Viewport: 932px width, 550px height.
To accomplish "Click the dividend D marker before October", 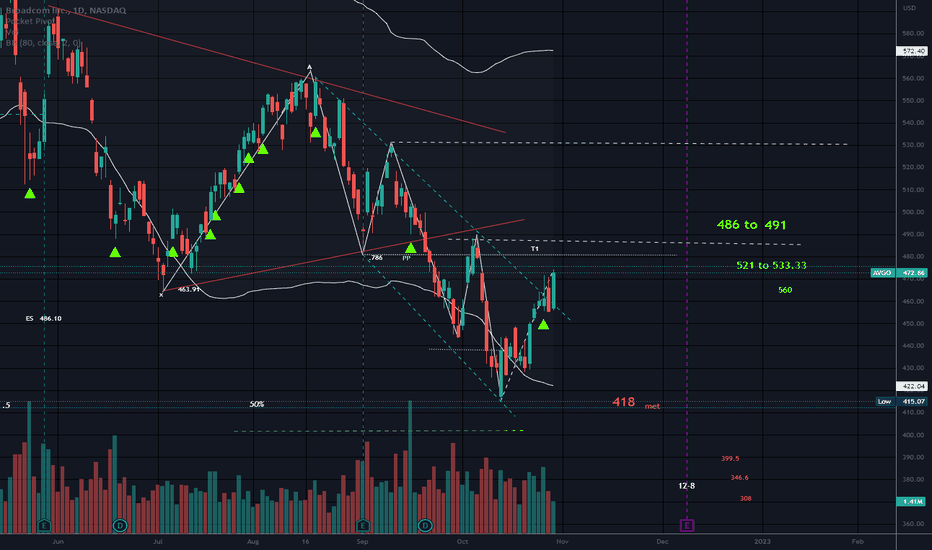I will click(425, 526).
